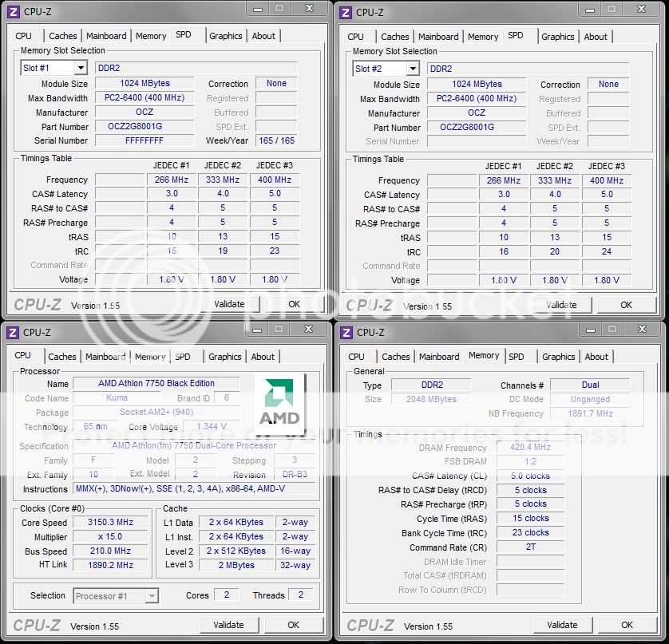Click the 1.344 V core voltage value
The image size is (669, 644).
(212, 426)
